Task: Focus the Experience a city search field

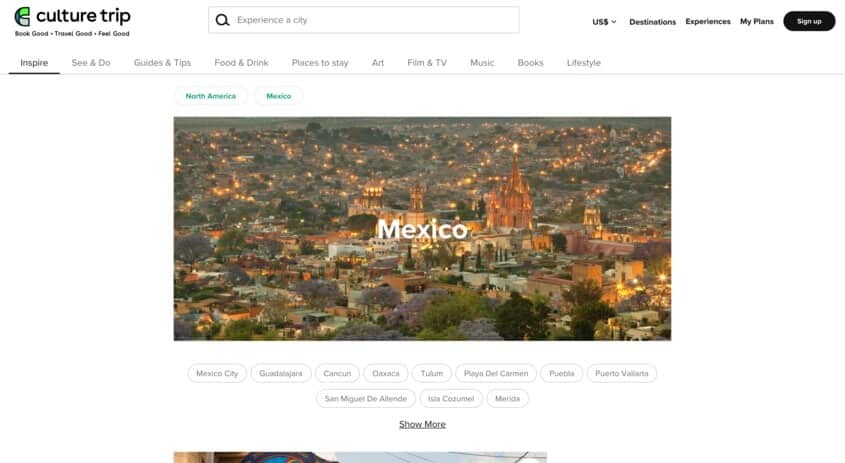Action: [x=364, y=20]
